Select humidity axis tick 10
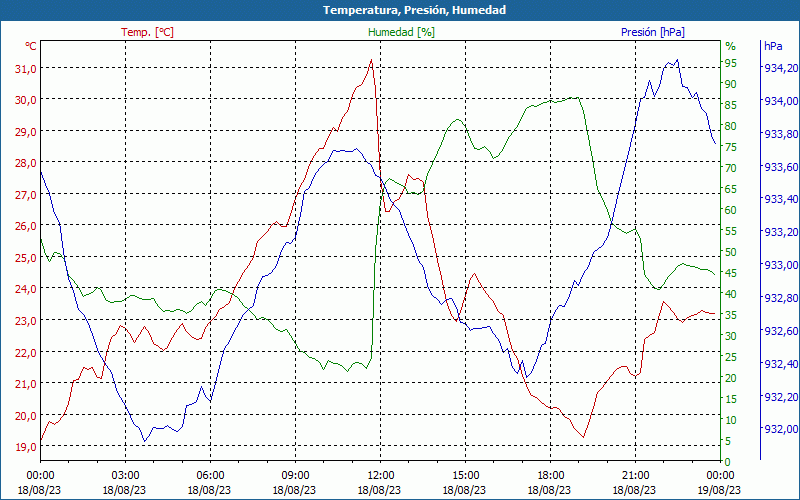 (731, 420)
